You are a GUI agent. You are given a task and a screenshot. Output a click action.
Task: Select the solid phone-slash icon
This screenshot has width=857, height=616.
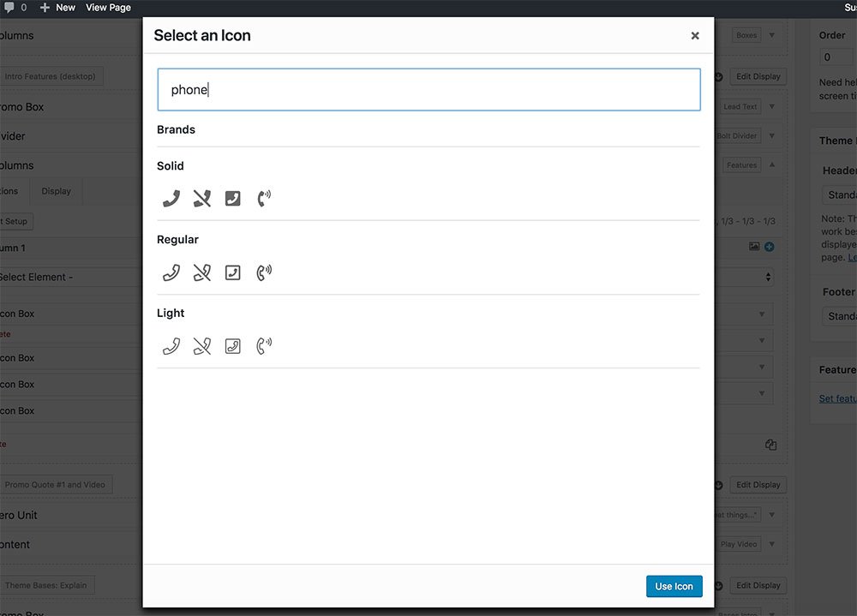coord(201,199)
